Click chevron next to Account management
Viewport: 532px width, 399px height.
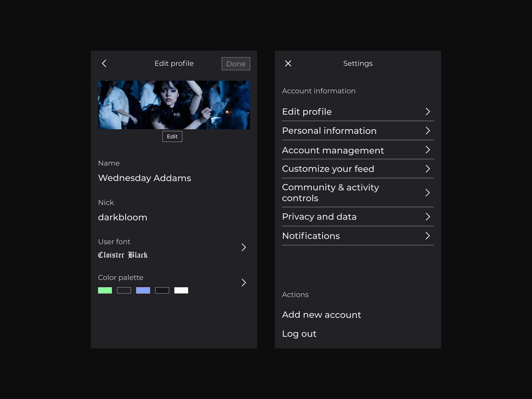(x=427, y=150)
